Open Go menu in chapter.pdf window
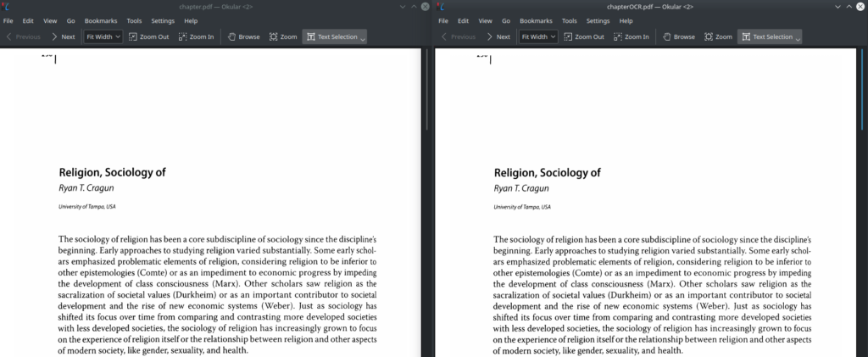This screenshot has width=868, height=357. pyautogui.click(x=71, y=21)
